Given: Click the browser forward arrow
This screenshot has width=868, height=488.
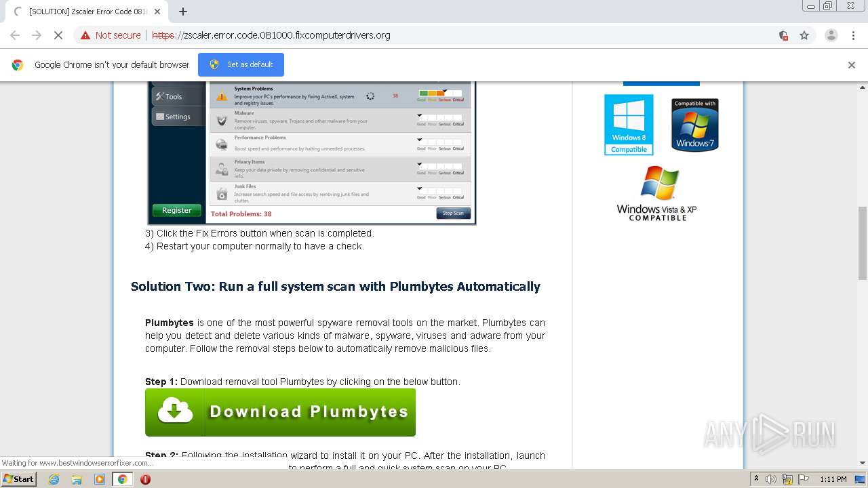Looking at the screenshot, I should 37,35.
